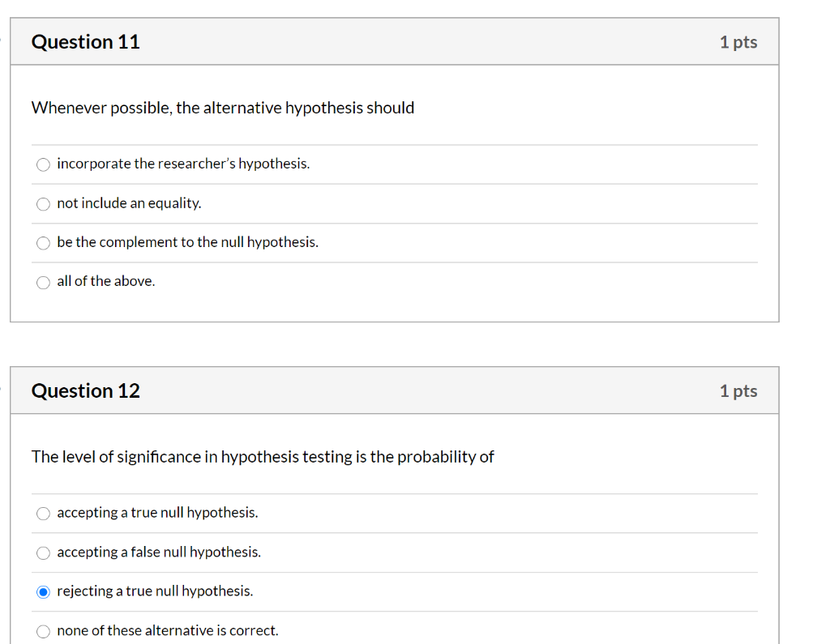Click the Question 11 prompt text

(x=223, y=107)
